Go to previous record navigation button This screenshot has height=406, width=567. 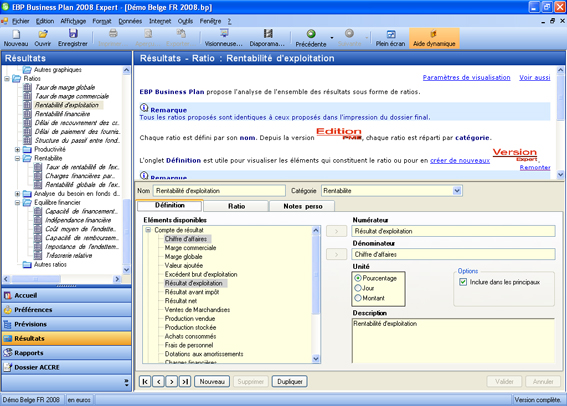pos(158,381)
